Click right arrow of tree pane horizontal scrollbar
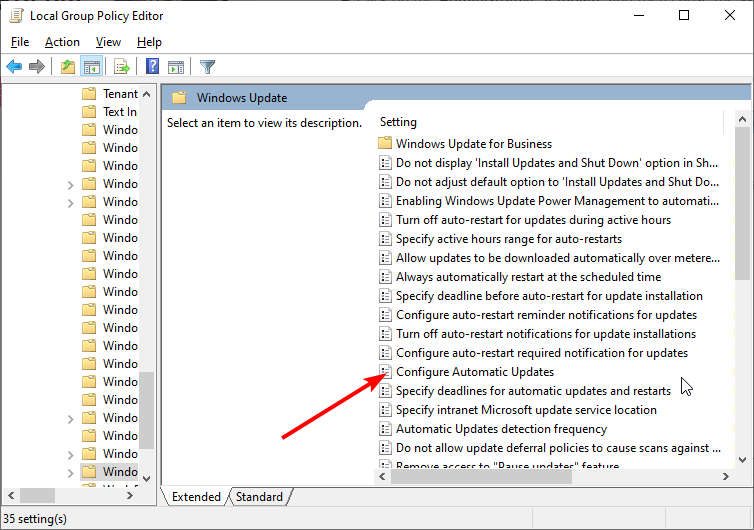754x530 pixels. (129, 495)
